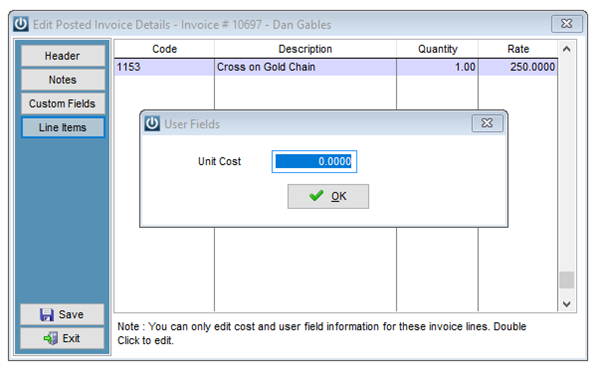Image resolution: width=602 pixels, height=372 pixels.
Task: Click the User Fields dialog logo icon
Action: click(152, 124)
